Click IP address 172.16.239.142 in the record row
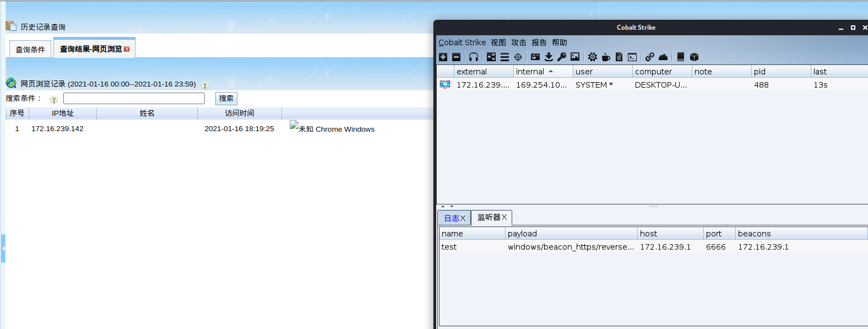868x329 pixels. tap(57, 128)
